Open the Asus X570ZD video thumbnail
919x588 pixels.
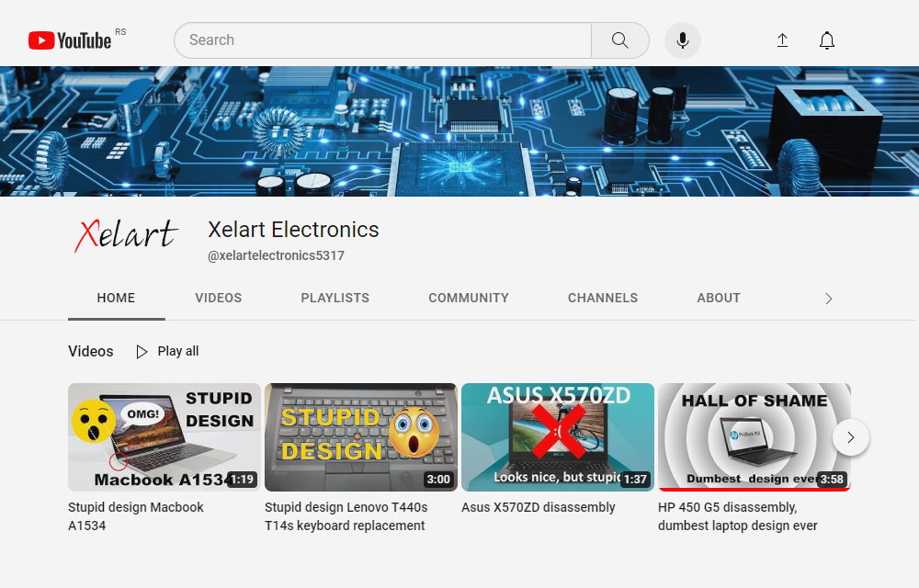pos(558,437)
